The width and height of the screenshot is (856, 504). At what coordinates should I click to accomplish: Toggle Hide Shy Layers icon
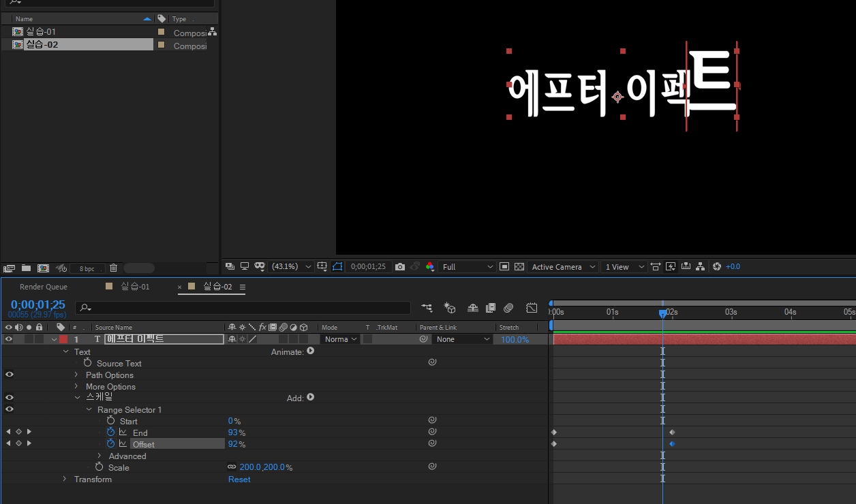[x=472, y=308]
